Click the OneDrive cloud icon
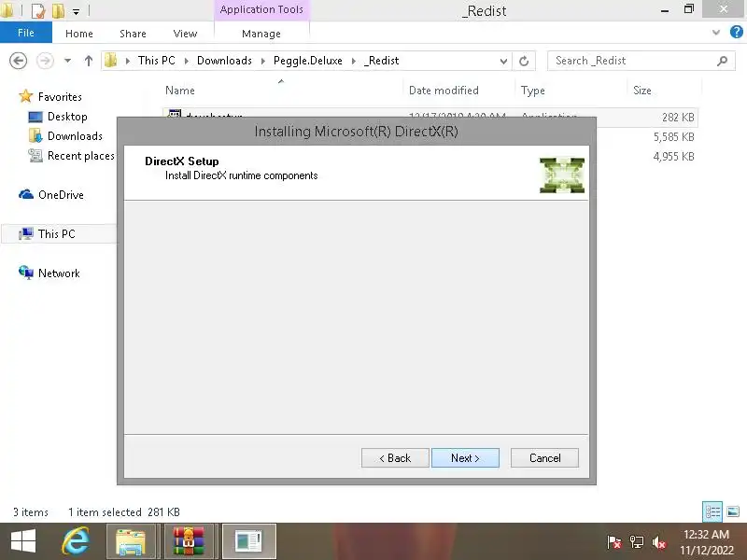This screenshot has height=560, width=747. pyautogui.click(x=26, y=194)
